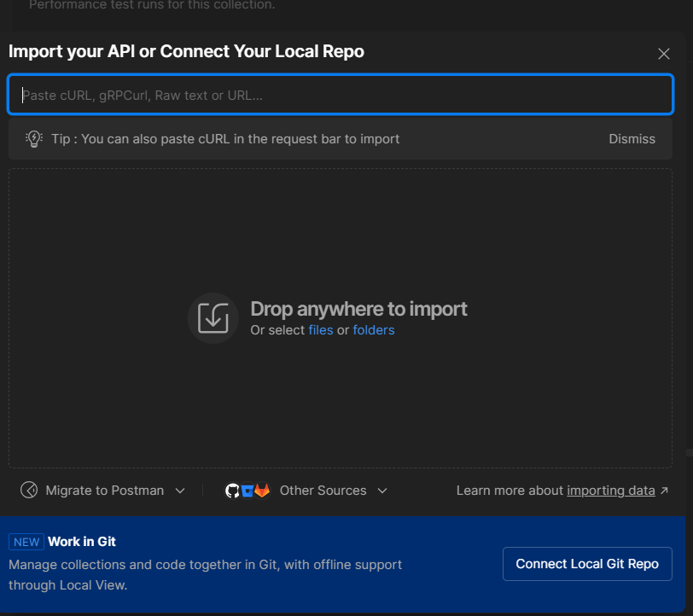
Task: Focus the Paste cURL, gRPCurl input field
Action: pyautogui.click(x=341, y=95)
